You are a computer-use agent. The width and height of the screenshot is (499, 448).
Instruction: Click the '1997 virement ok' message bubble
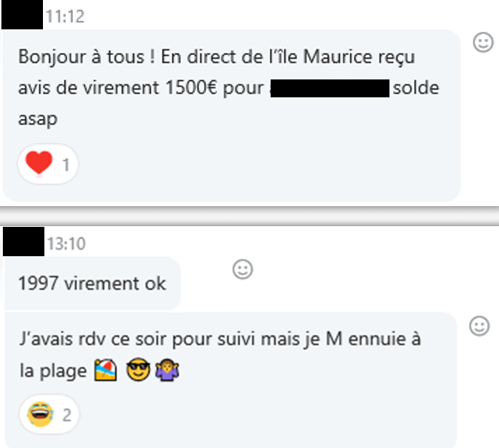pyautogui.click(x=92, y=283)
